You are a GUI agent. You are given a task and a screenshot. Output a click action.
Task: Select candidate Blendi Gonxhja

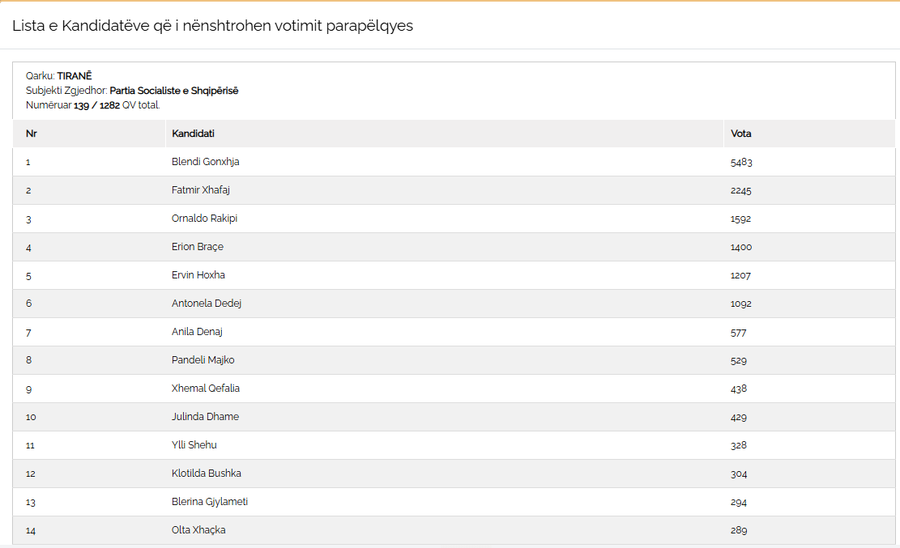click(x=205, y=162)
